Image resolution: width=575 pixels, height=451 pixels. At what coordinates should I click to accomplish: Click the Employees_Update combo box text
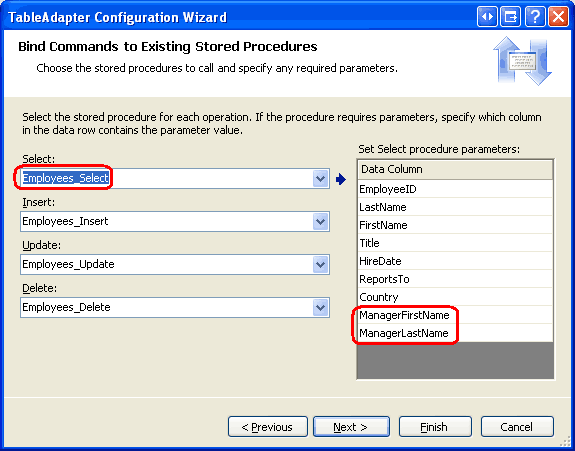point(68,264)
